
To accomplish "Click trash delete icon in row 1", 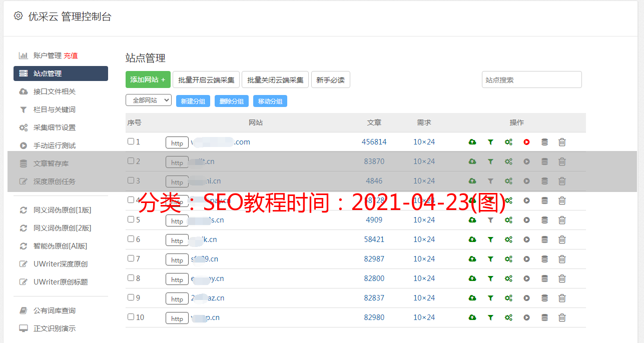I will [x=562, y=142].
